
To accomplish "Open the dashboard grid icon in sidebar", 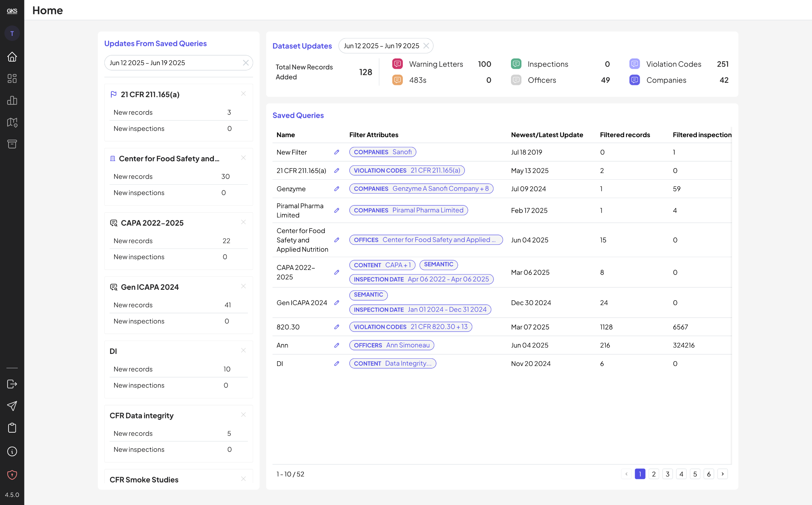I will pos(12,78).
